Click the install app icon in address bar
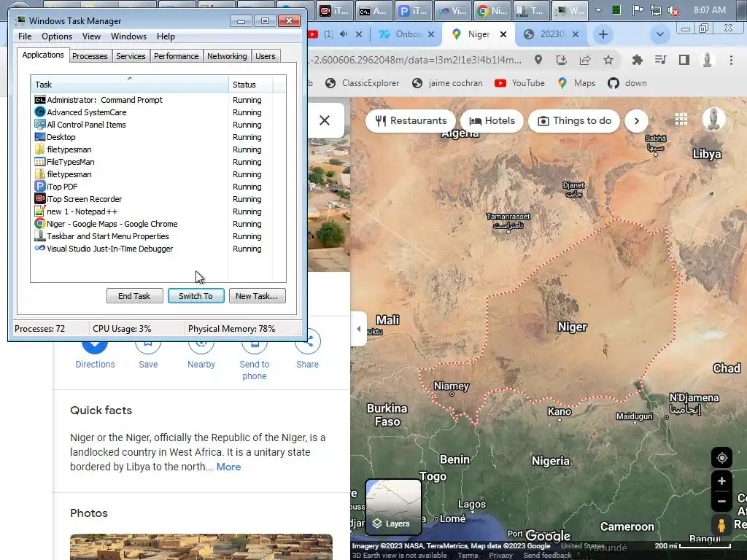 pyautogui.click(x=562, y=60)
